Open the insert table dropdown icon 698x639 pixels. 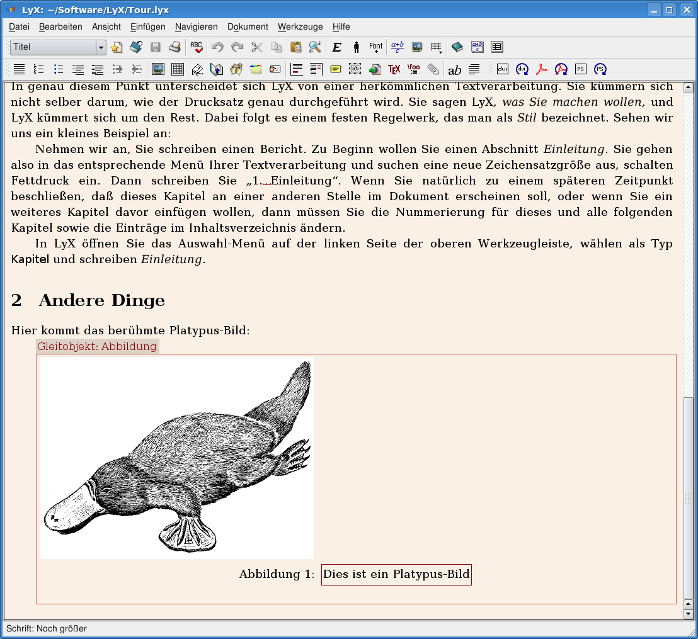(x=436, y=47)
